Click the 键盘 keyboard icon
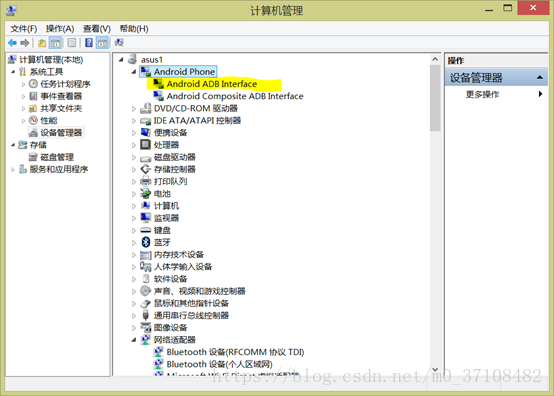554x396 pixels. click(146, 230)
